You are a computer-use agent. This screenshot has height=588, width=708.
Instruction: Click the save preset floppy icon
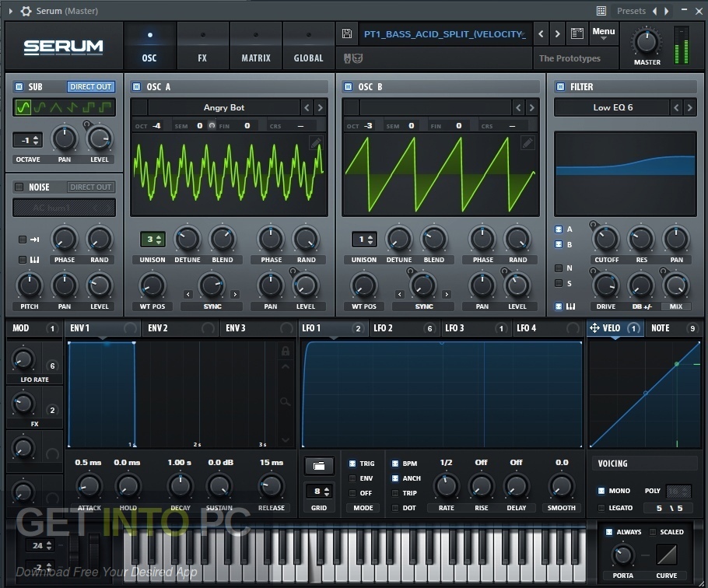point(347,33)
